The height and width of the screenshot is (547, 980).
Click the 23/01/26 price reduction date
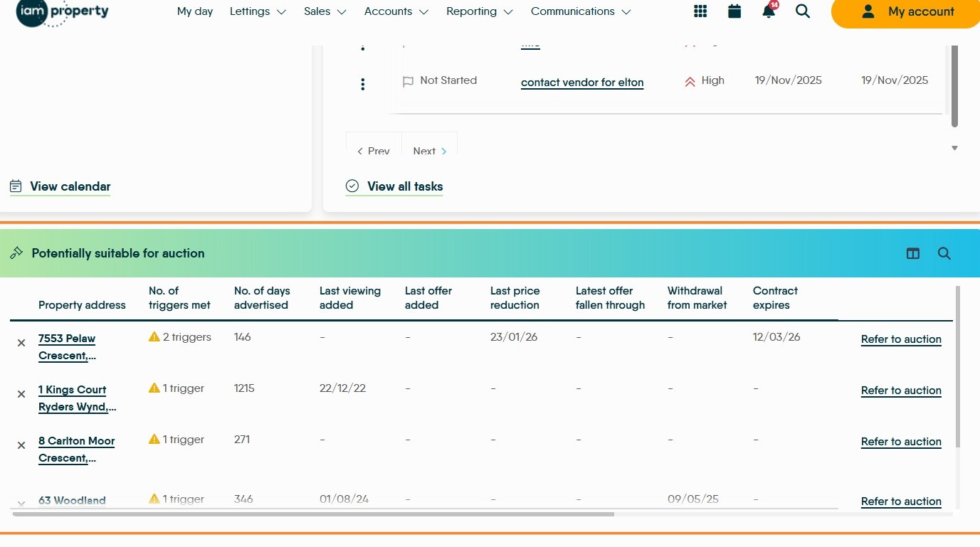click(514, 337)
